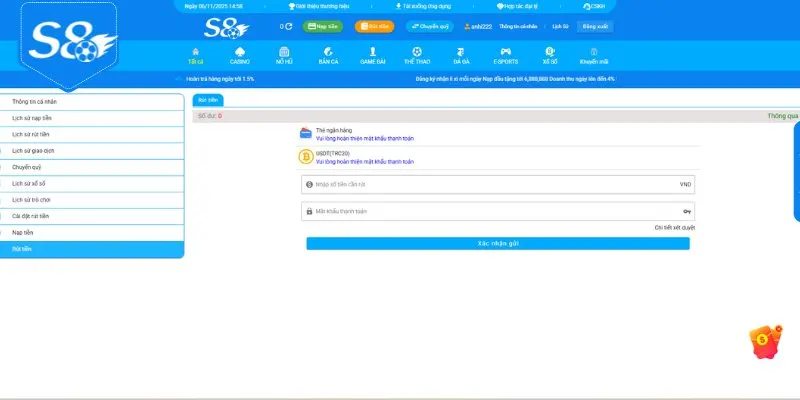This screenshot has height=400, width=800.
Task: Switch to the Rút tiền tab
Action: [208, 101]
